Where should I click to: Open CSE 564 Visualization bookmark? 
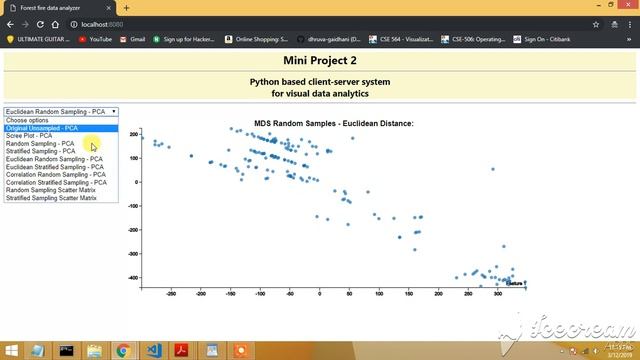(x=401, y=39)
